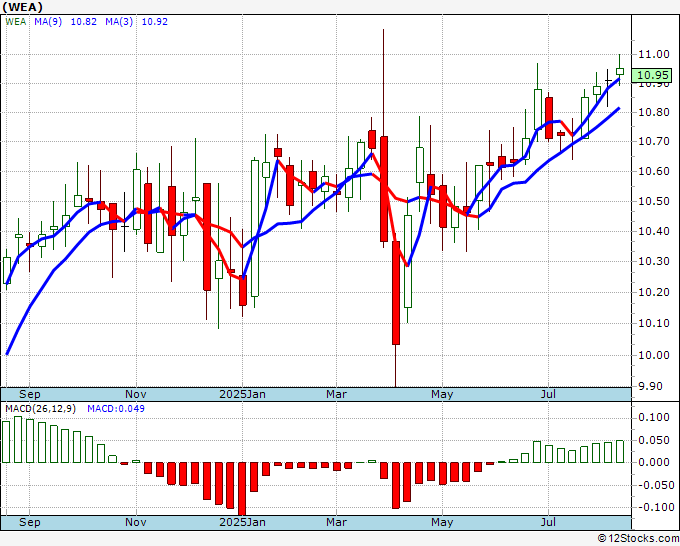Viewport: 680px width, 546px height.
Task: Click Nov on the price chart time axis
Action: pos(136,394)
